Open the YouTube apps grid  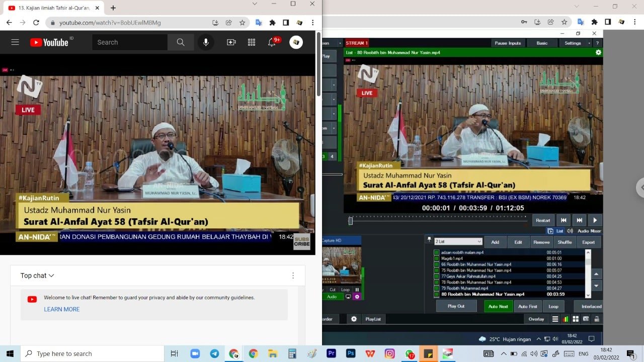tap(252, 42)
